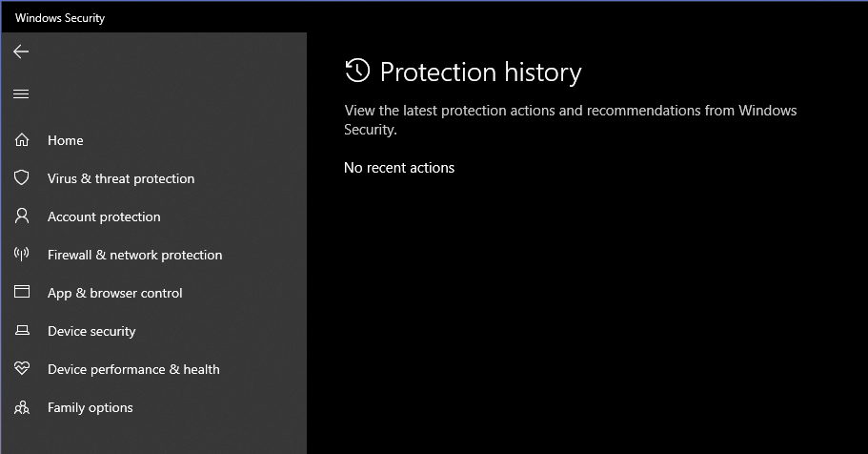Click the heart icon for Device health

21,369
